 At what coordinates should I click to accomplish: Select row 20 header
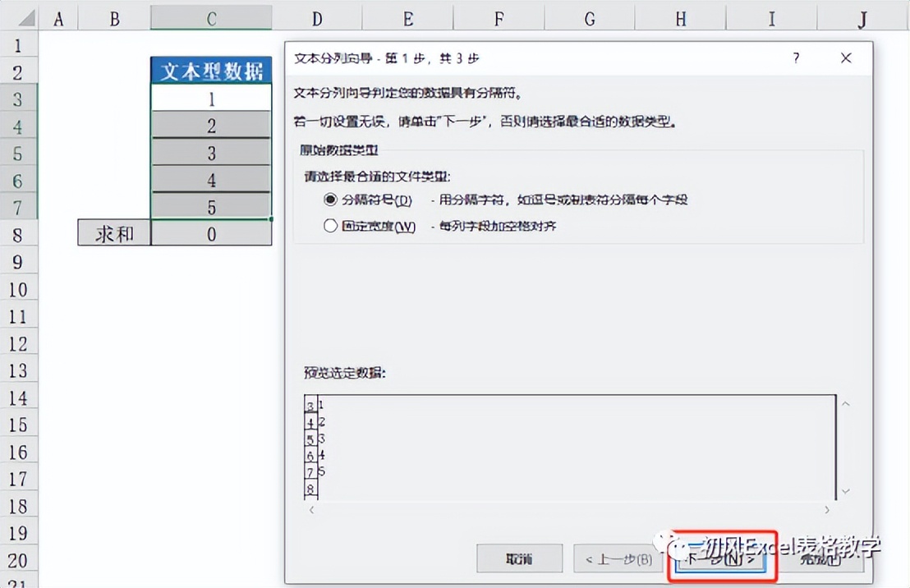[x=18, y=560]
